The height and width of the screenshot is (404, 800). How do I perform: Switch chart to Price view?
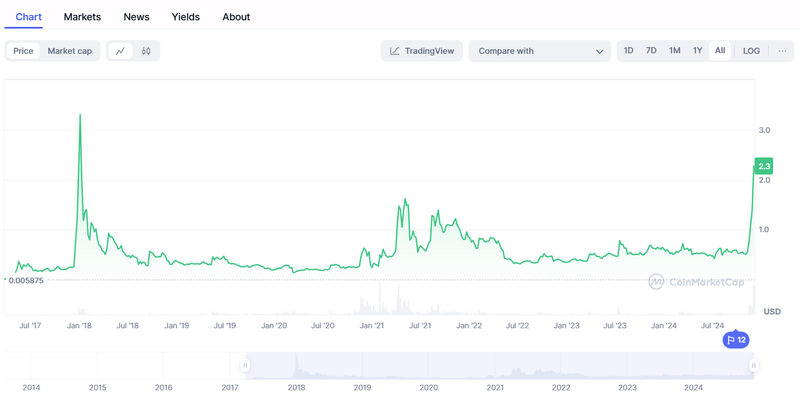click(x=23, y=51)
